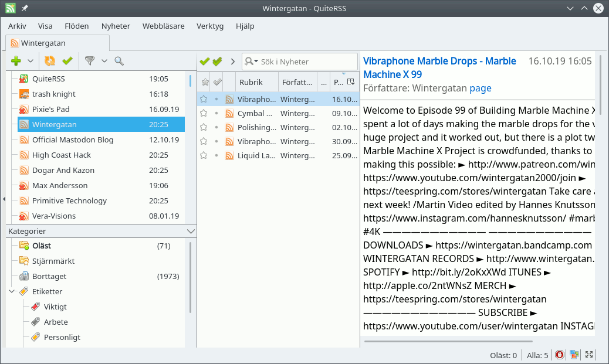The height and width of the screenshot is (364, 609).
Task: Open the Hjälp menu
Action: pos(245,26)
